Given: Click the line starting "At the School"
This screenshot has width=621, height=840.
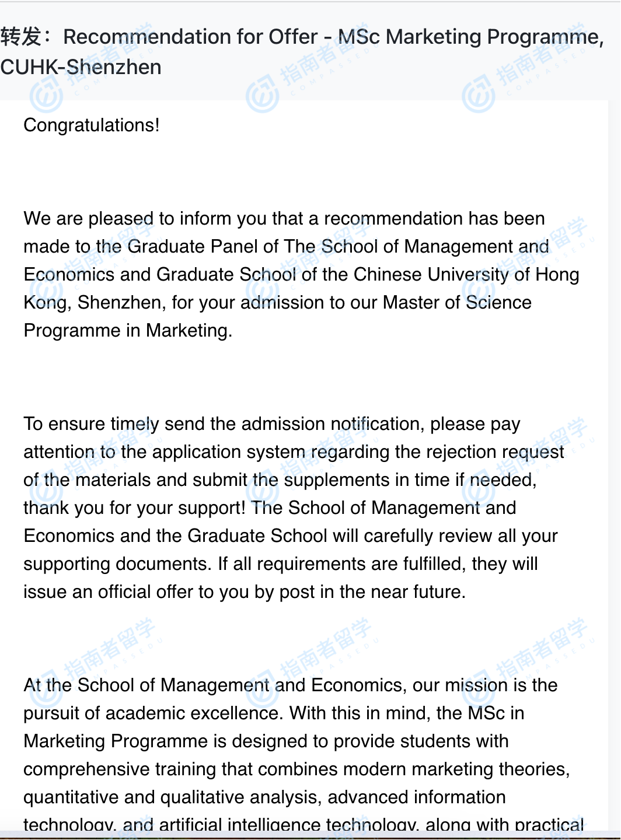Looking at the screenshot, I should (290, 685).
